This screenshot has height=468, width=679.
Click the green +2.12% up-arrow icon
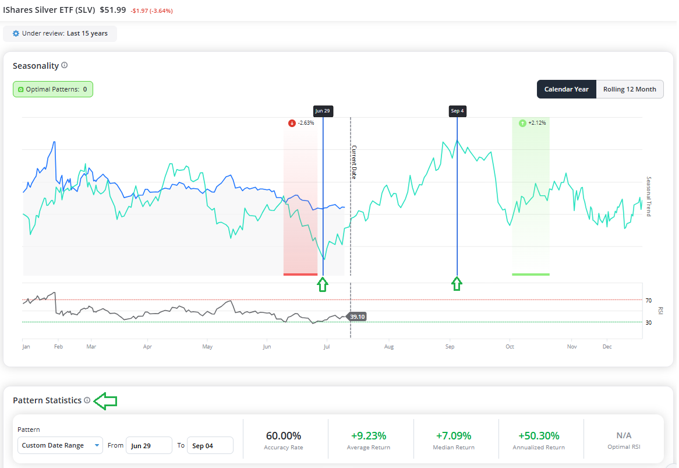click(523, 123)
